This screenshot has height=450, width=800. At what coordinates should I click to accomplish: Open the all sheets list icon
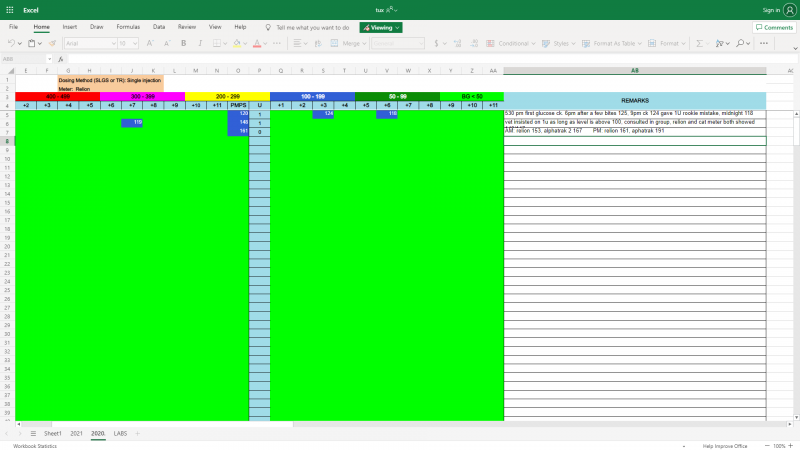click(33, 433)
